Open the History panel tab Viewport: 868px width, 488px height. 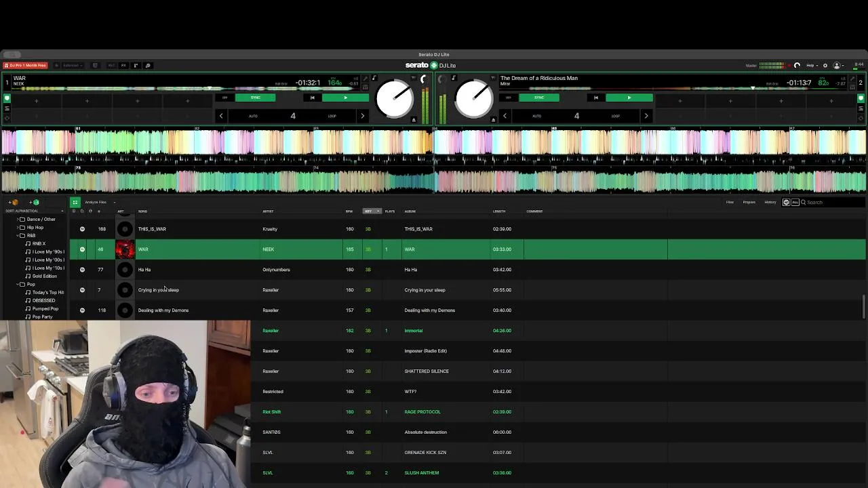click(770, 202)
